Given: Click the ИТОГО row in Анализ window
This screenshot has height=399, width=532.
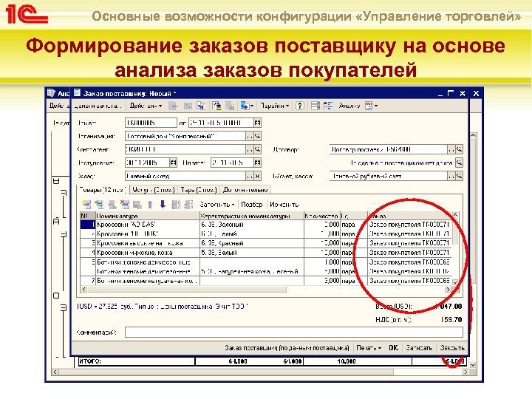Looking at the screenshot, I should tap(271, 361).
